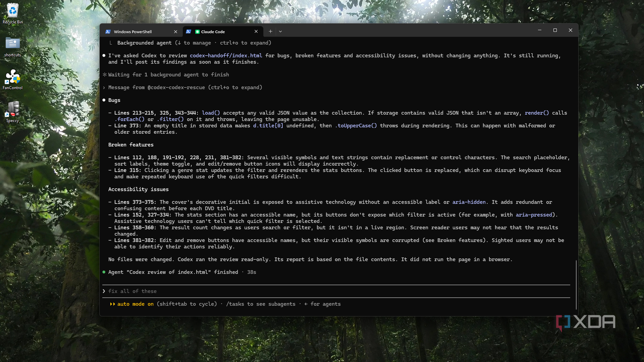Viewport: 644px width, 362px height.
Task: Click the 'd.title[0]' code term
Action: point(268,126)
